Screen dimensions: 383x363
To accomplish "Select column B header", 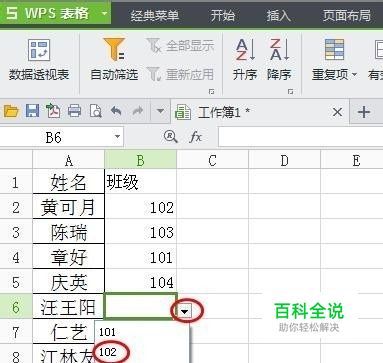I will (140, 160).
